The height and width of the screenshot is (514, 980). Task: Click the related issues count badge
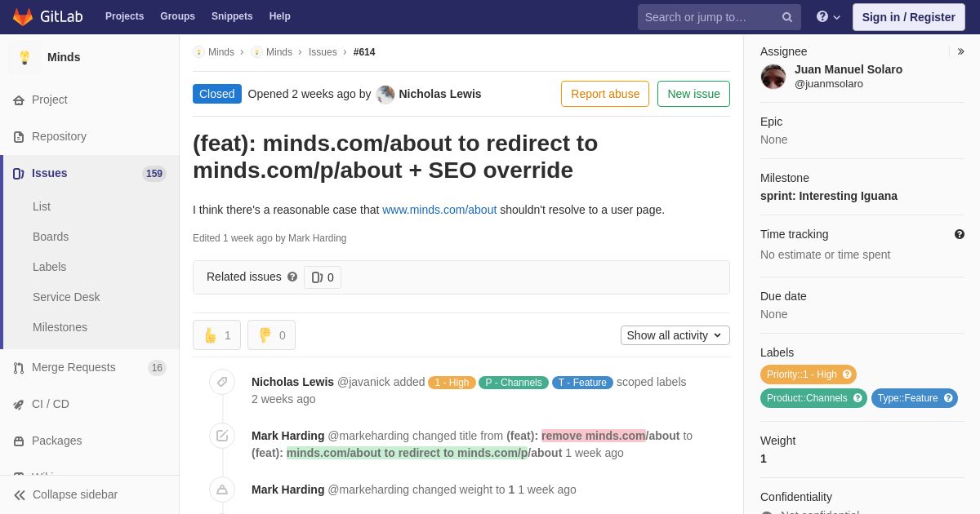tap(323, 277)
